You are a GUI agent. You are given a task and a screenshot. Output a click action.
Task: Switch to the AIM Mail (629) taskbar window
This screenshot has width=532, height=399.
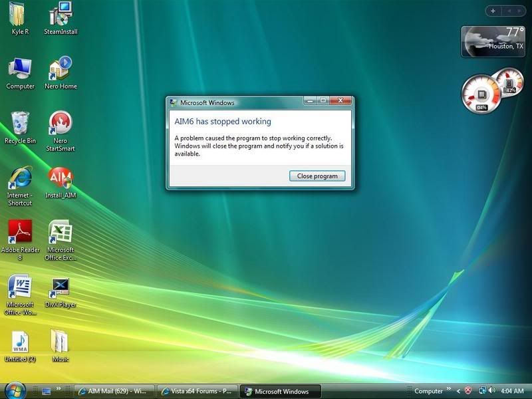pyautogui.click(x=114, y=391)
